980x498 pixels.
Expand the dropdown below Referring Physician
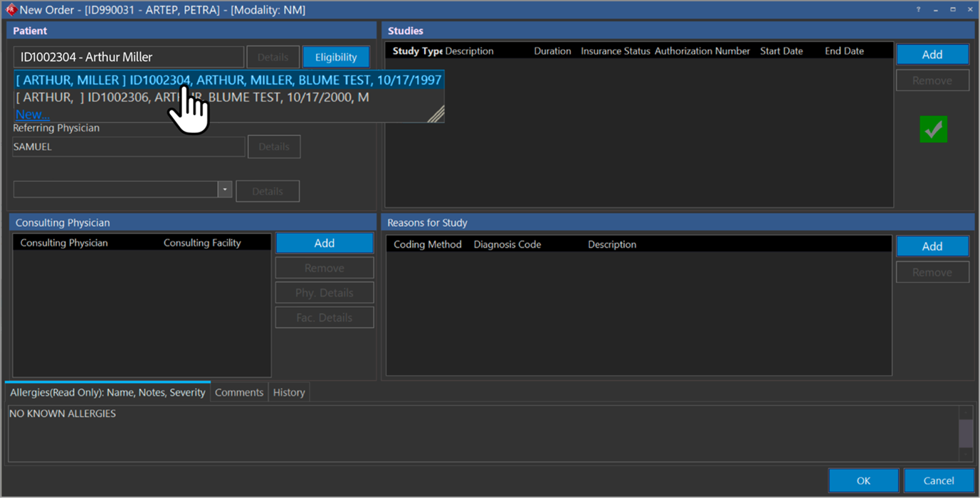coord(225,190)
